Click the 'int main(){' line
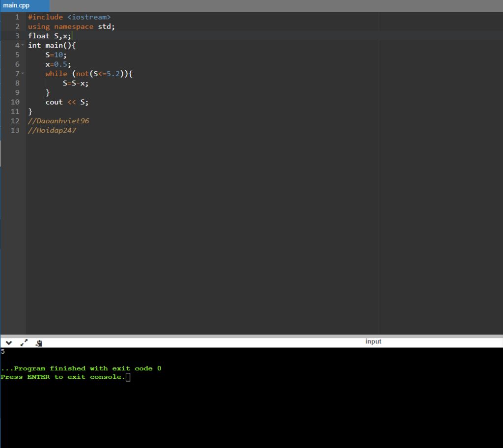This screenshot has width=503, height=448. click(52, 45)
